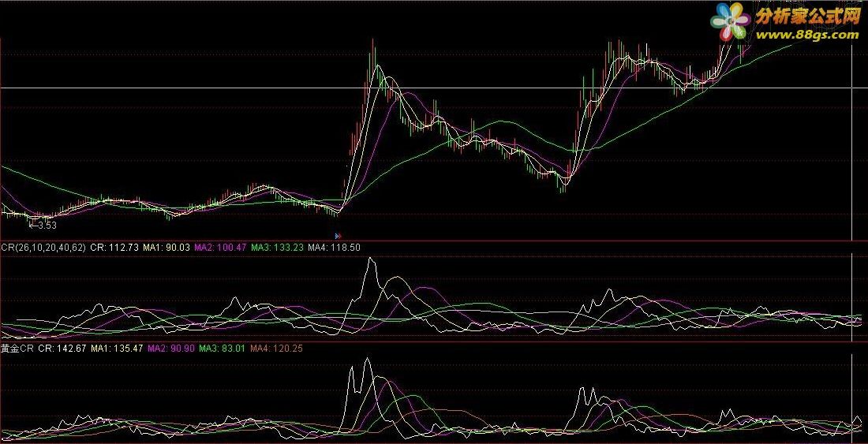The height and width of the screenshot is (444, 868).
Task: Click the small blue-red marker below the price chart
Action: click(338, 236)
